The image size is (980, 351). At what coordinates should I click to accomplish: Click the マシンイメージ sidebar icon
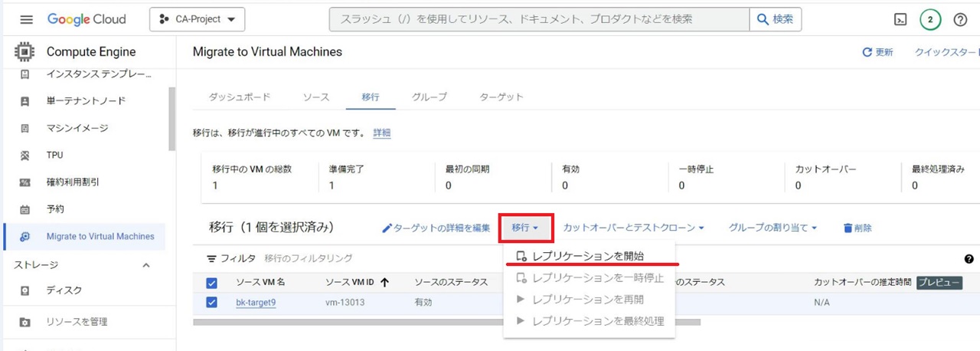point(24,128)
